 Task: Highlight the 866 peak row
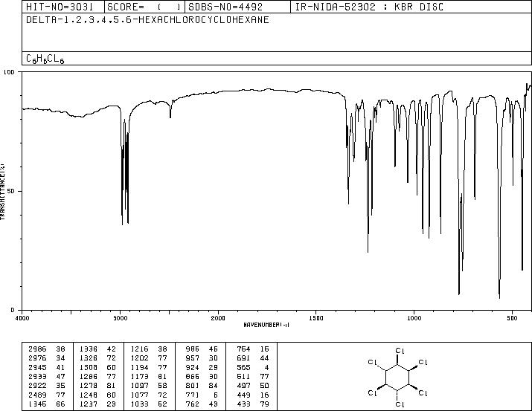pos(202,376)
